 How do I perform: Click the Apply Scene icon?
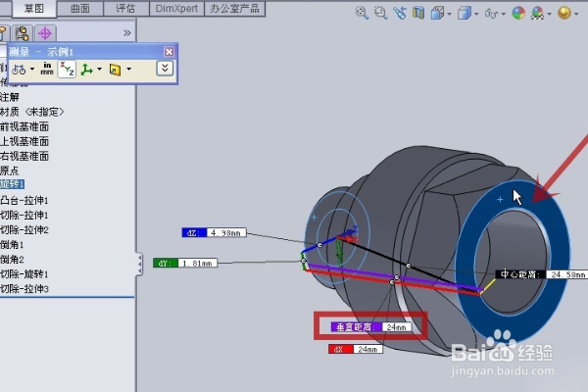click(537, 14)
